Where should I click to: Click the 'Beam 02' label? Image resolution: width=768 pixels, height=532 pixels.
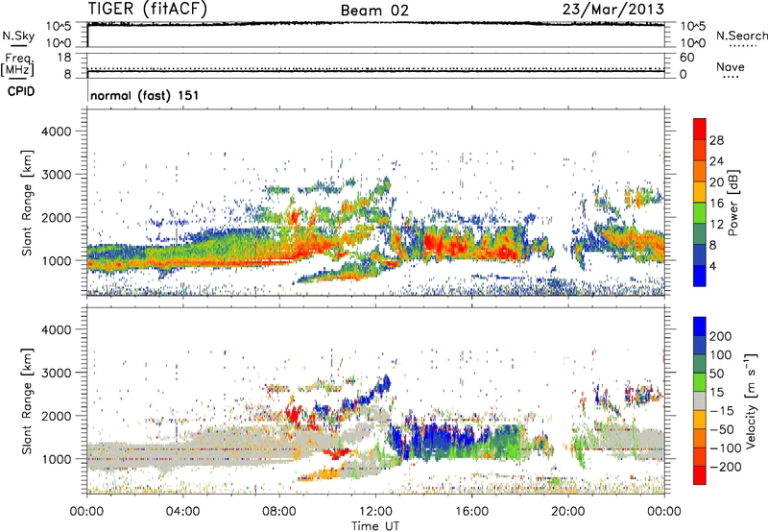[374, 11]
